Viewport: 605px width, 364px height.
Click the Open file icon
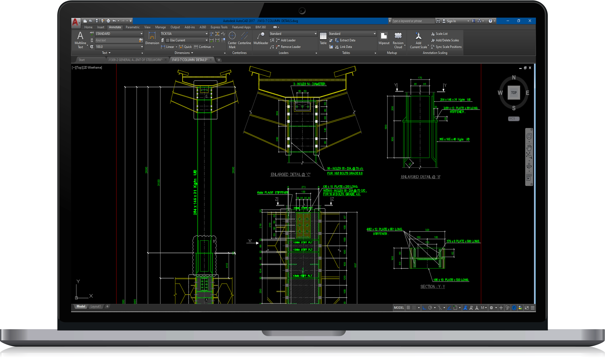91,21
